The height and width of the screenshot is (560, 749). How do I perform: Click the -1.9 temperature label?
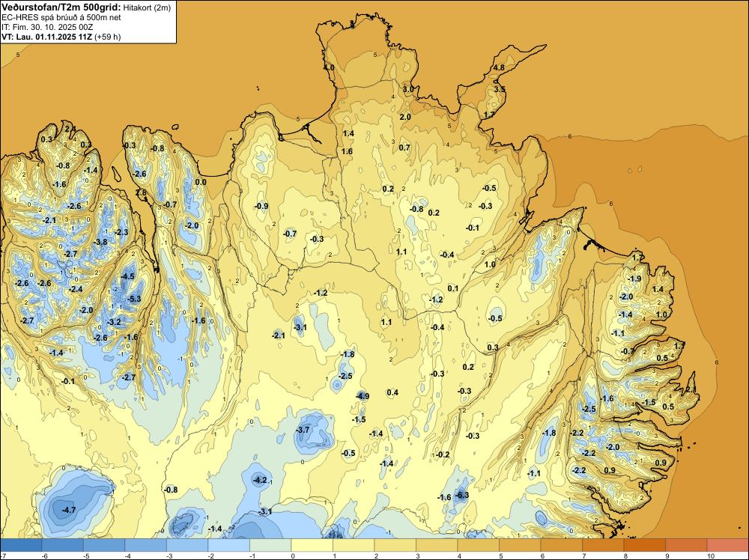635,279
